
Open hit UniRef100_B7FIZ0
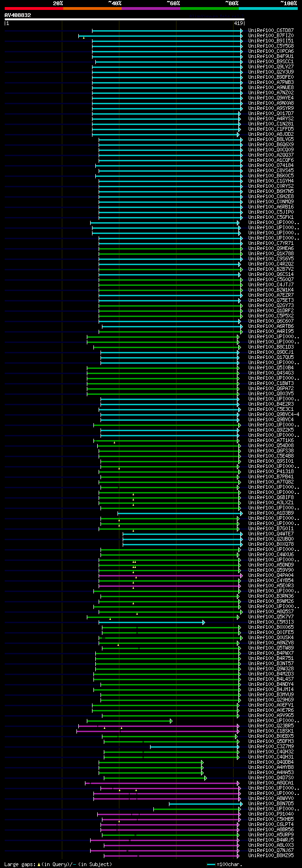coord(271,36)
